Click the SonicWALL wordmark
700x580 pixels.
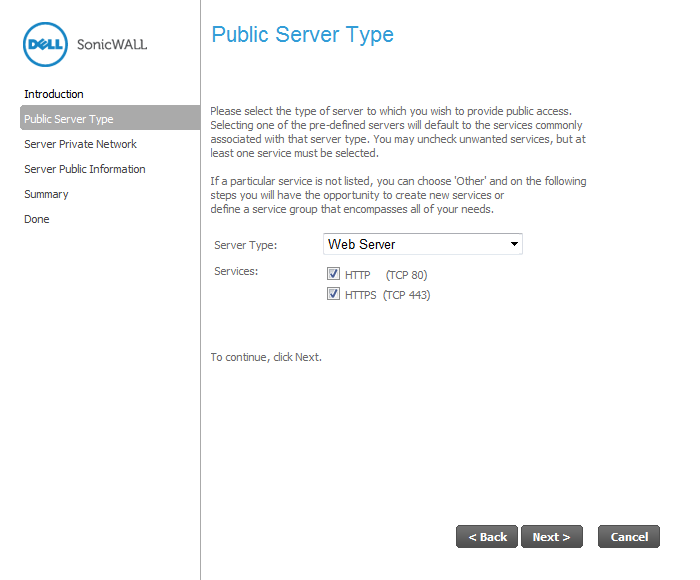click(x=112, y=44)
